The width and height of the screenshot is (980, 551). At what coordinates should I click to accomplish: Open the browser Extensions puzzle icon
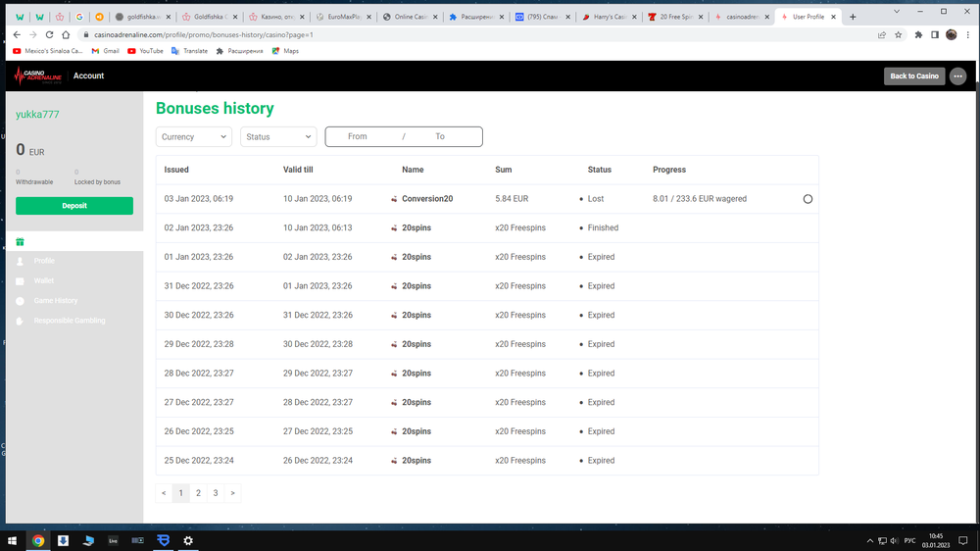(x=918, y=34)
